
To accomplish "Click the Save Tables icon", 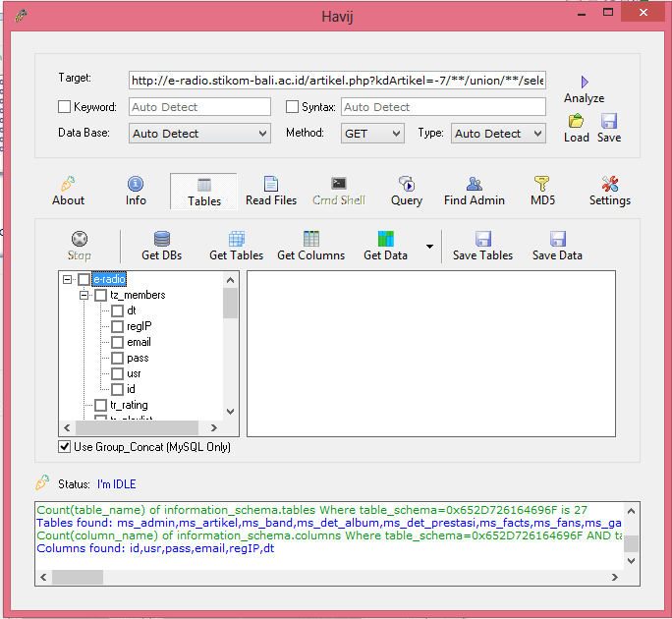I will 483,239.
